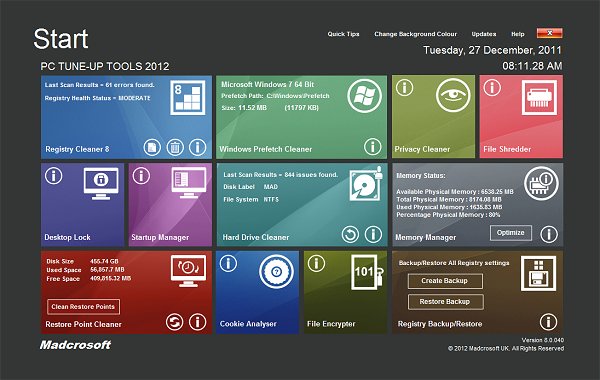Open the Updates menu item

click(484, 34)
